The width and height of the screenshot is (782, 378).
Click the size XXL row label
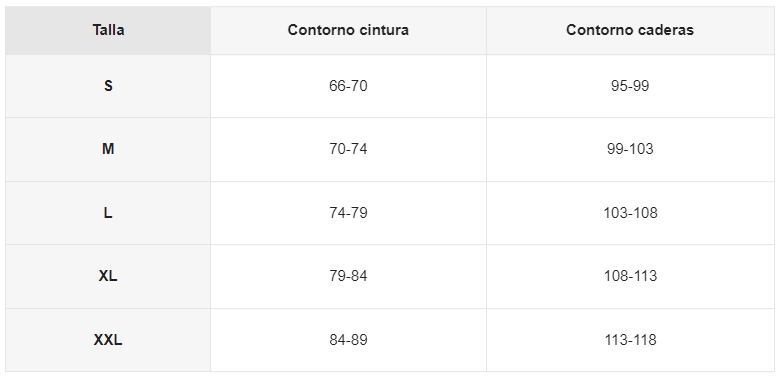[x=108, y=340]
